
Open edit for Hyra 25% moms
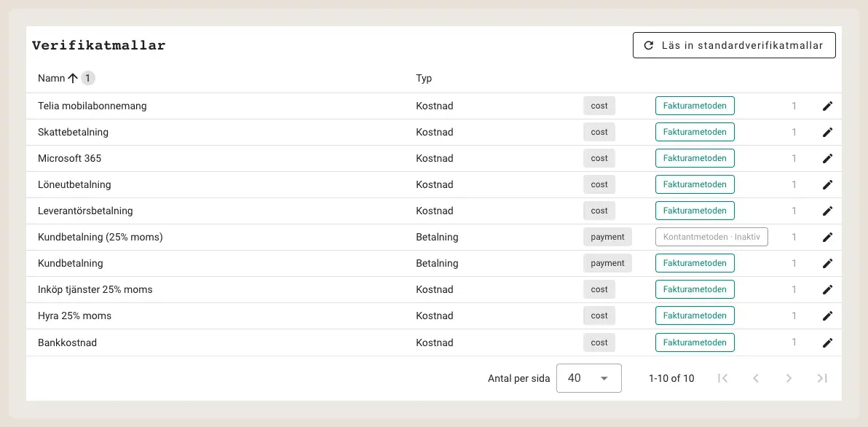(828, 316)
